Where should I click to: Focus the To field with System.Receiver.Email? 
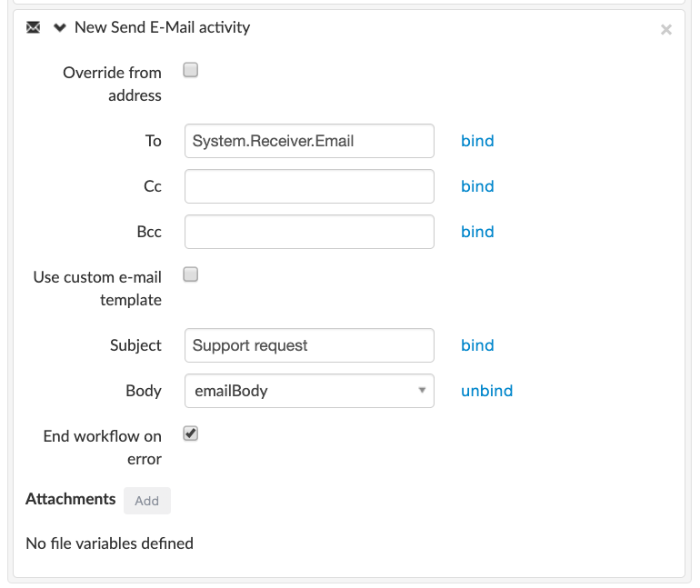(309, 141)
